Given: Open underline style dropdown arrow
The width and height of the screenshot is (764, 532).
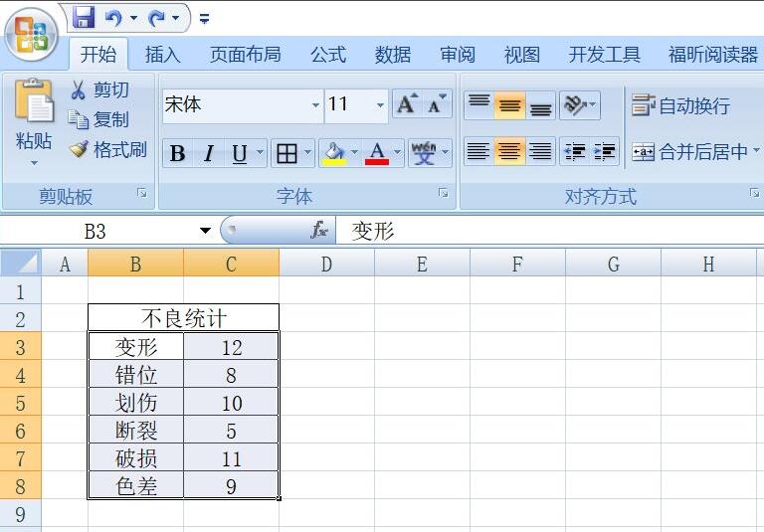Looking at the screenshot, I should 261,152.
